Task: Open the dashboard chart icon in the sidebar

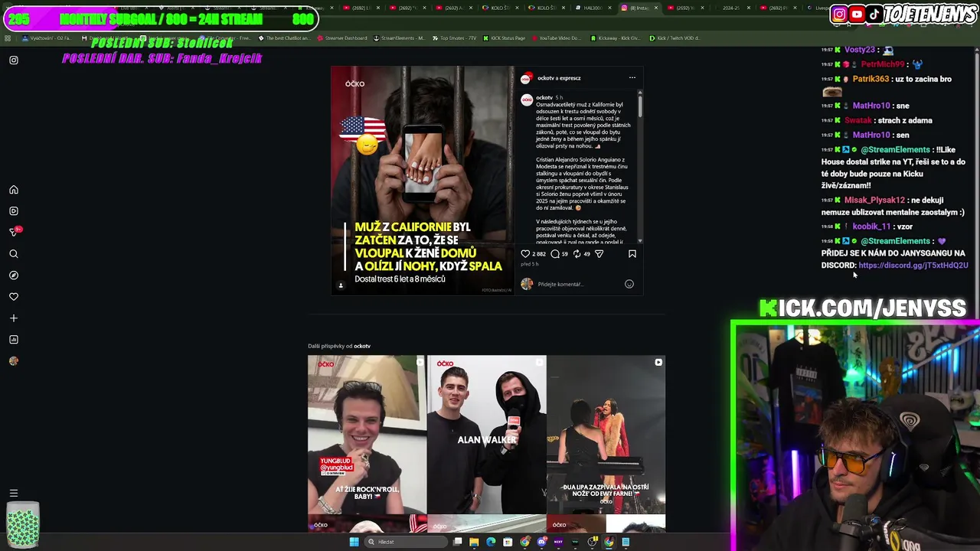Action: pos(13,340)
